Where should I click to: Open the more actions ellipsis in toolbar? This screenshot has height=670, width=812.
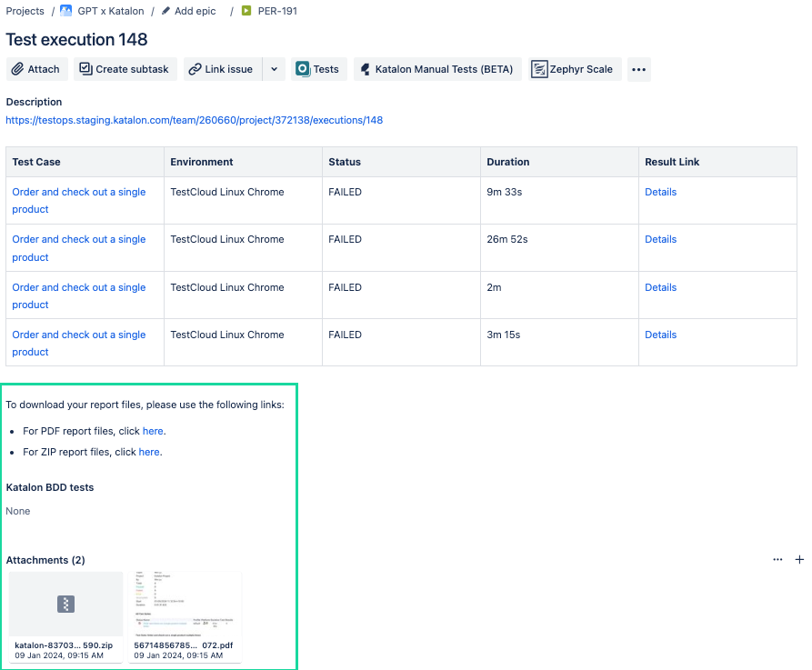[x=638, y=69]
